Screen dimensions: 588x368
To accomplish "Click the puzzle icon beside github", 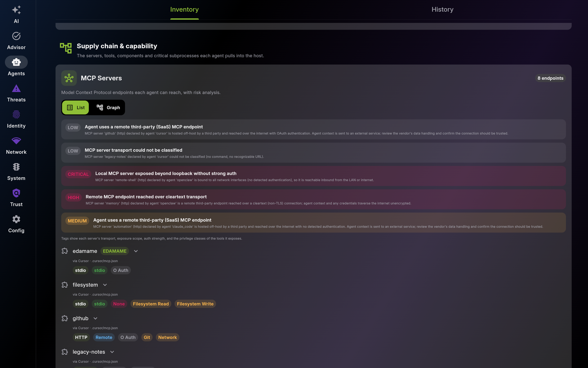I will pos(65,318).
